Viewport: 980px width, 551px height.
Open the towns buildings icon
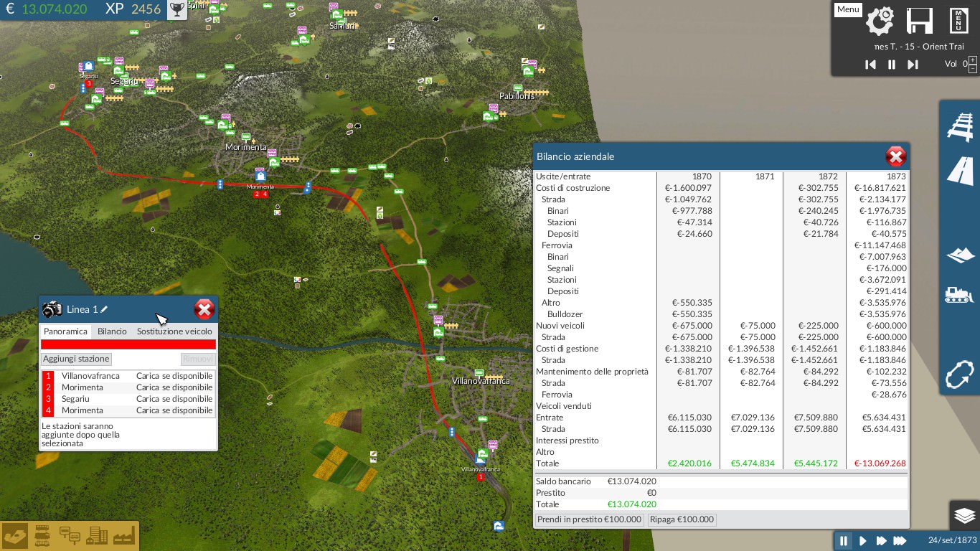coord(97,535)
